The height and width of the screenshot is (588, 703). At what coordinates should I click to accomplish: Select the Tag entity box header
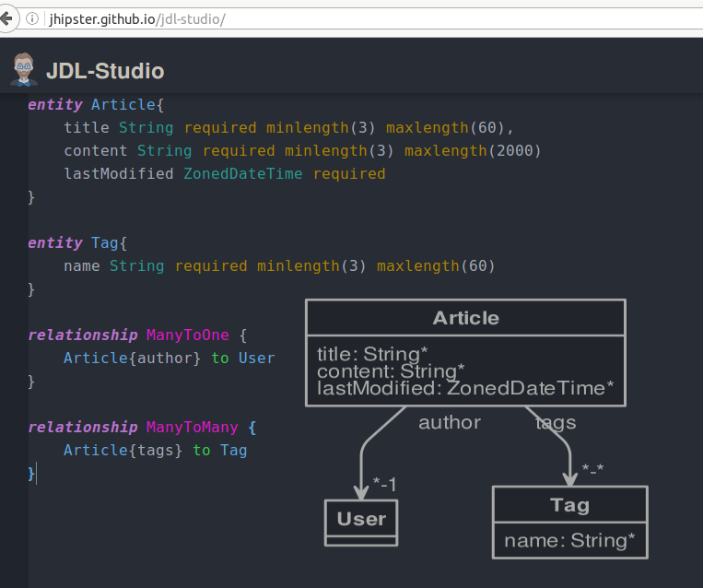[569, 505]
